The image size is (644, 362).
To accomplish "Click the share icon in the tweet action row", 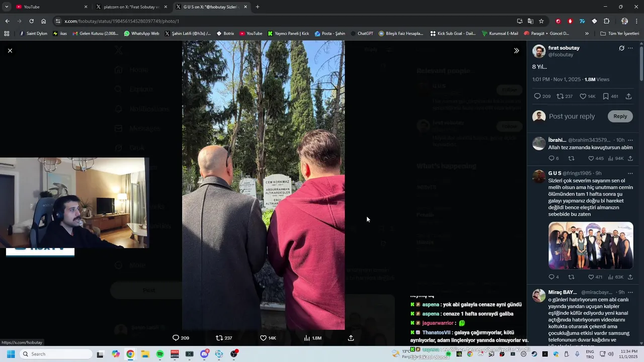I will [x=628, y=96].
